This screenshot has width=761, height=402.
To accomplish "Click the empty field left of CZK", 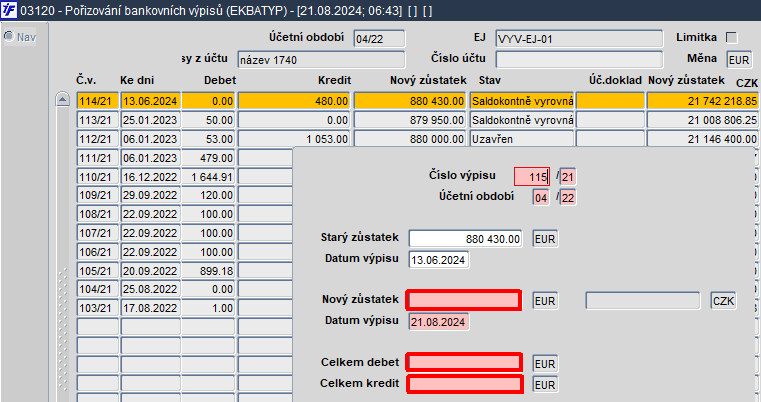I will click(x=643, y=301).
